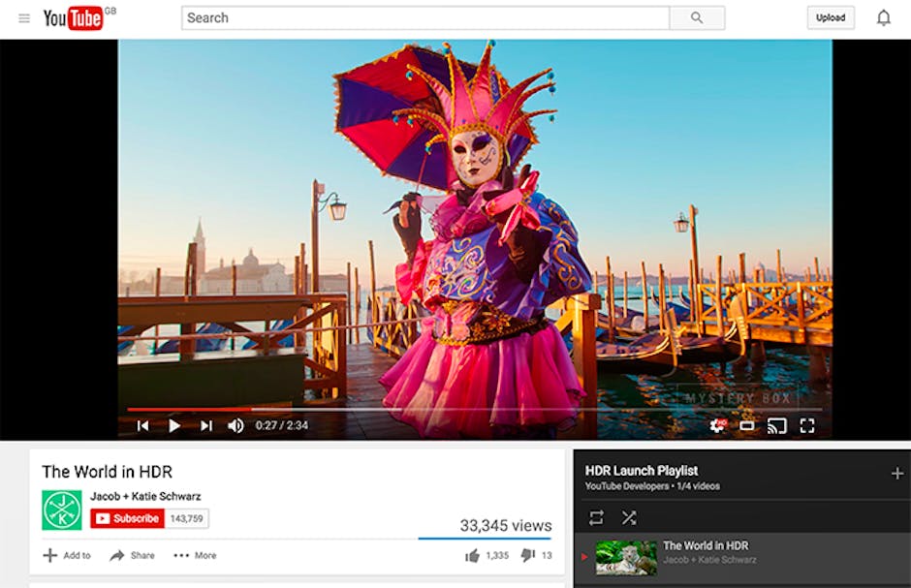Toggle theater mode view

point(746,425)
